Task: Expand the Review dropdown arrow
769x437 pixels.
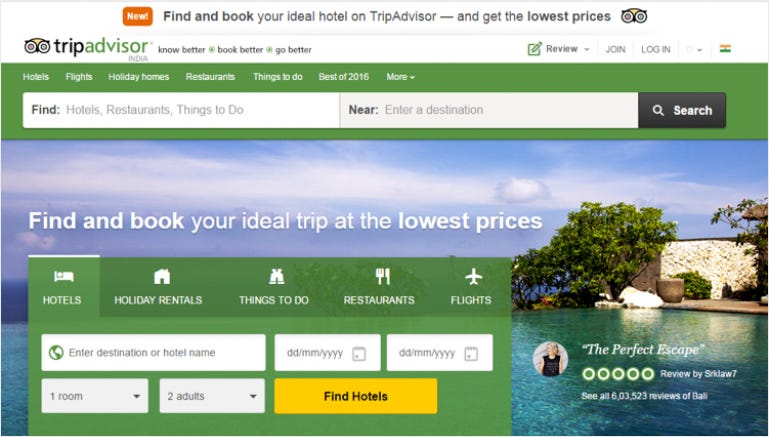Action: point(587,50)
